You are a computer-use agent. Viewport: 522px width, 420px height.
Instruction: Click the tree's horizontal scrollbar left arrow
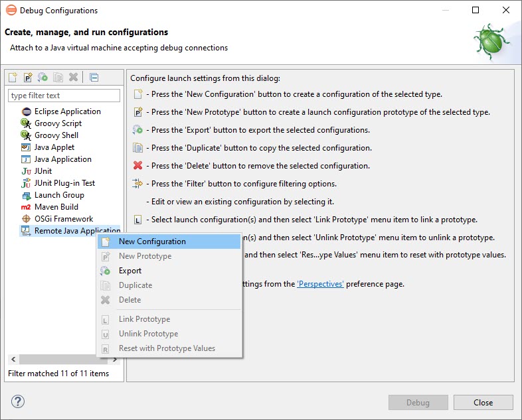tap(13, 360)
